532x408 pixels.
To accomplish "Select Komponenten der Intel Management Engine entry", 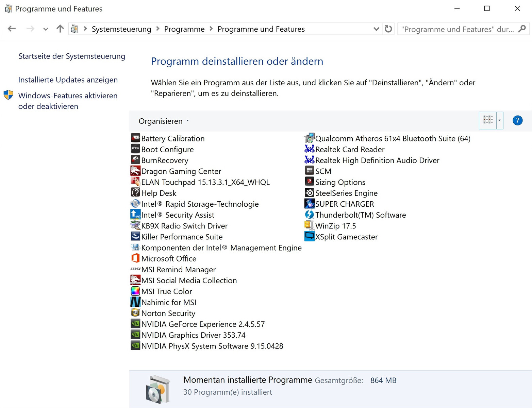I will [216, 248].
